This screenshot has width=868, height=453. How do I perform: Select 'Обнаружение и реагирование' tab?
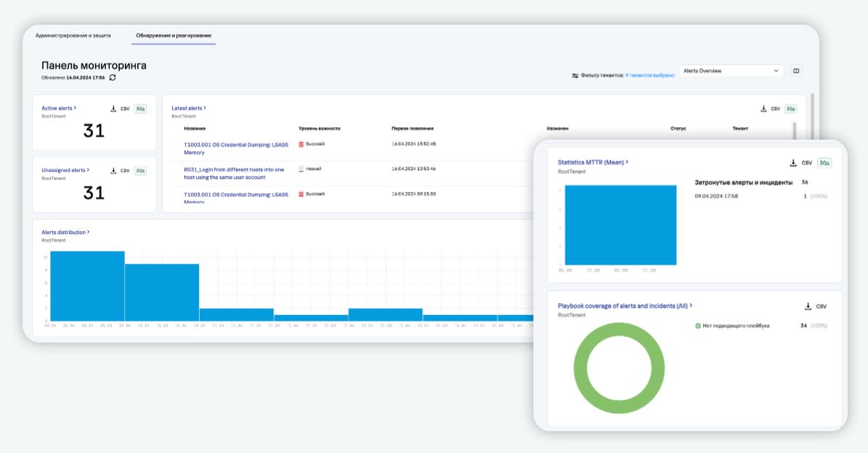pyautogui.click(x=174, y=36)
